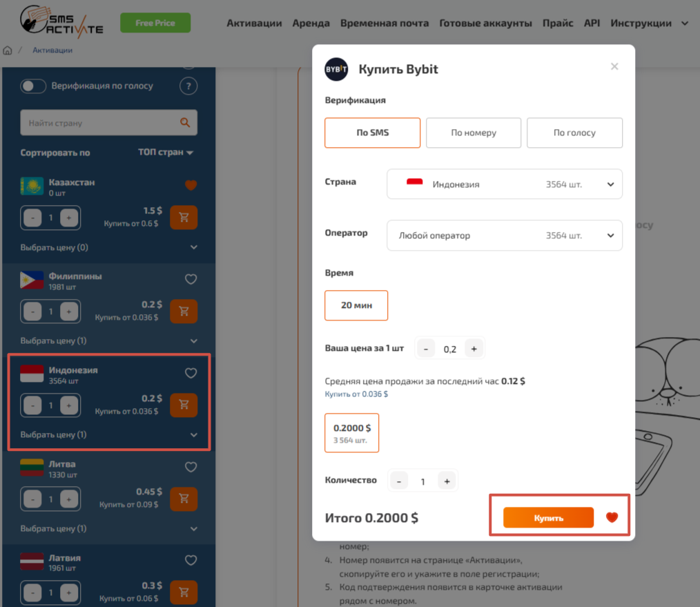Click Kazakhstan flag icon

[32, 186]
